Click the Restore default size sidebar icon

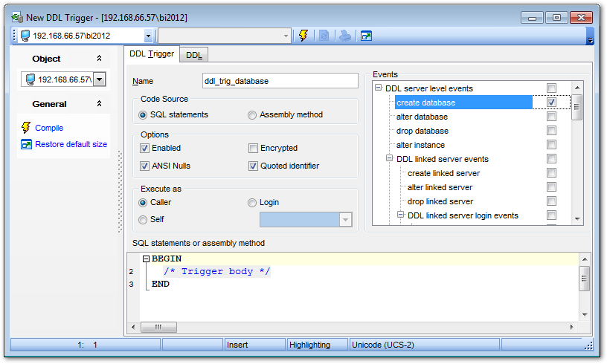pyautogui.click(x=26, y=144)
